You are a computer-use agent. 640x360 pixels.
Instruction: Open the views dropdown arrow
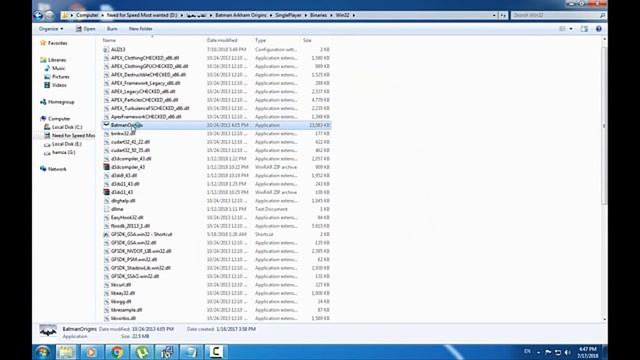pyautogui.click(x=571, y=29)
